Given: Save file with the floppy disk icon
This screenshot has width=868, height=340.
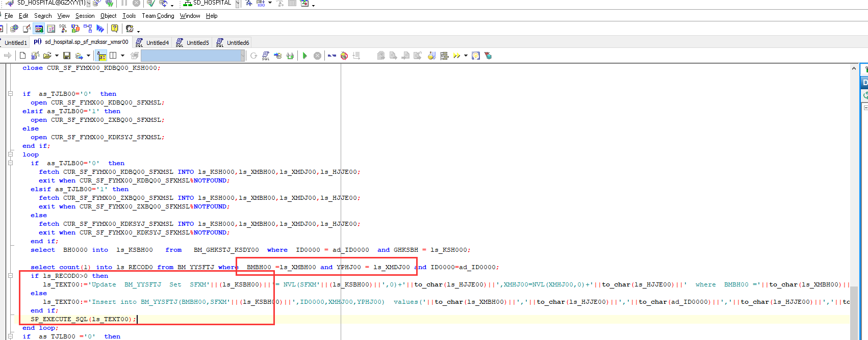Looking at the screenshot, I should tap(67, 56).
